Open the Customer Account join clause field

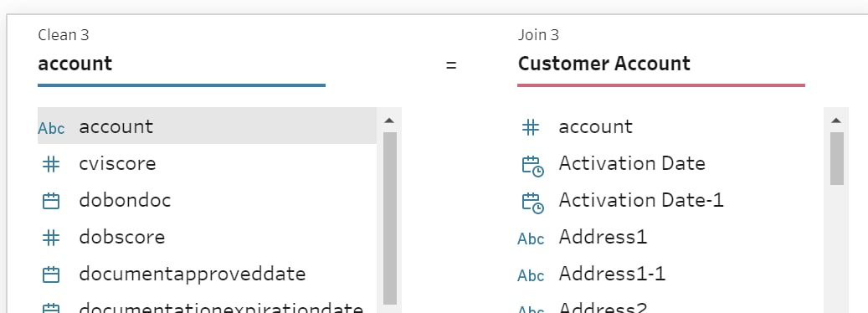661,64
